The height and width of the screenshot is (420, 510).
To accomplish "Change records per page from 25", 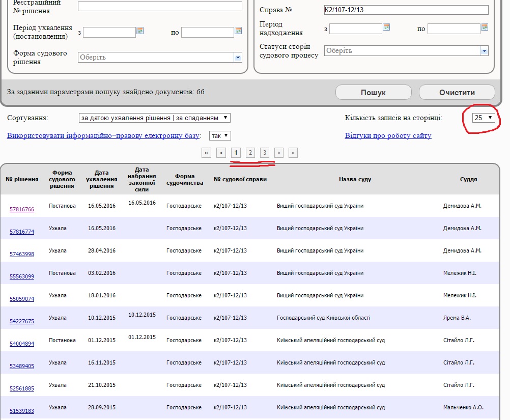I will click(483, 118).
